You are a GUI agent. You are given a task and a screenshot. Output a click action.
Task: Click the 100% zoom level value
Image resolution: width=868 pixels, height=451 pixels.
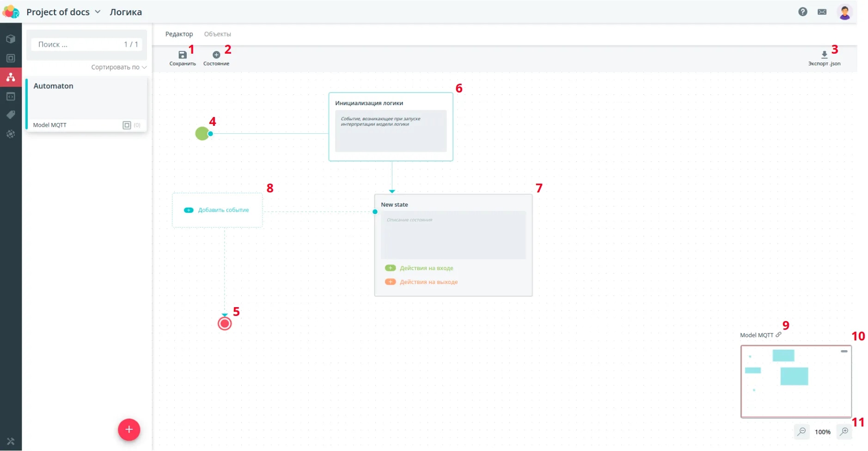822,432
